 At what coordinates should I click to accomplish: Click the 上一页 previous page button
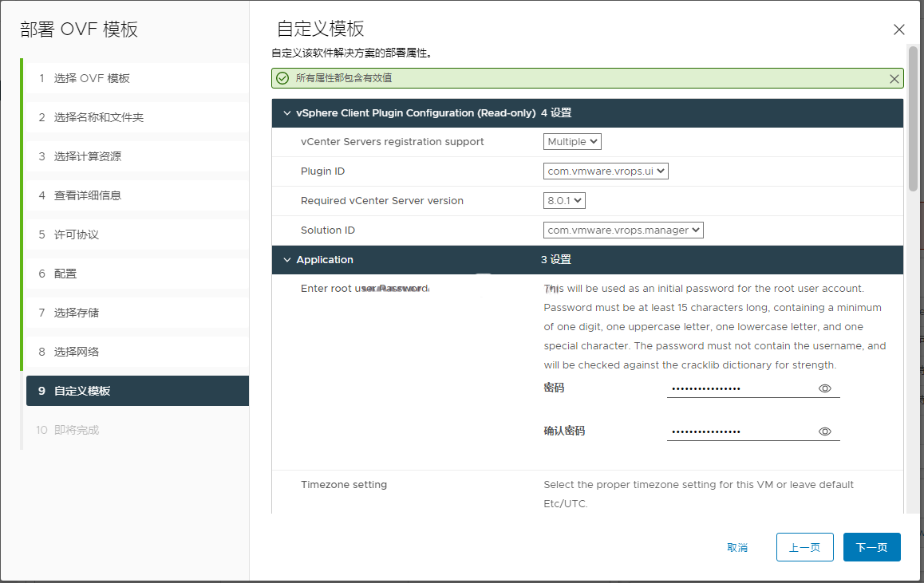(804, 547)
